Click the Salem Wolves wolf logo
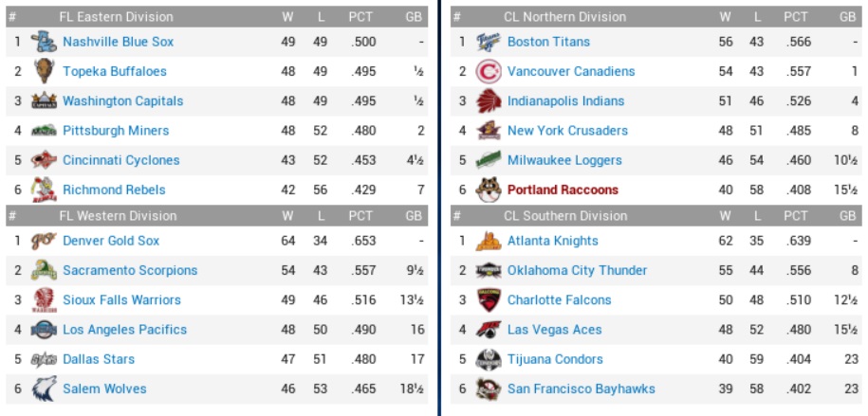The image size is (868, 416). [x=44, y=389]
